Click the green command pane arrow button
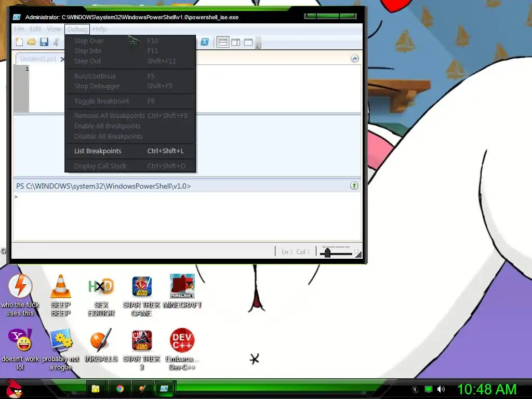 coord(354,185)
